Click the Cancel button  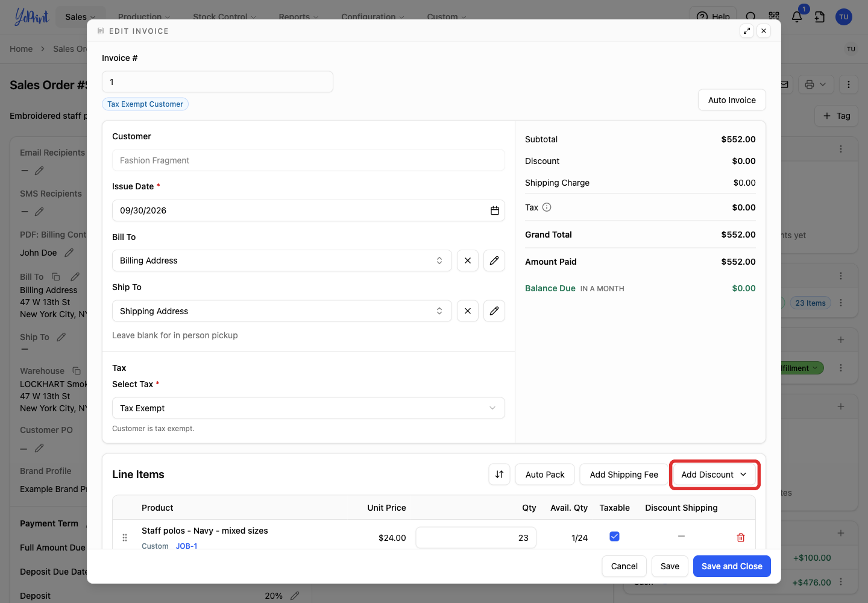click(624, 566)
